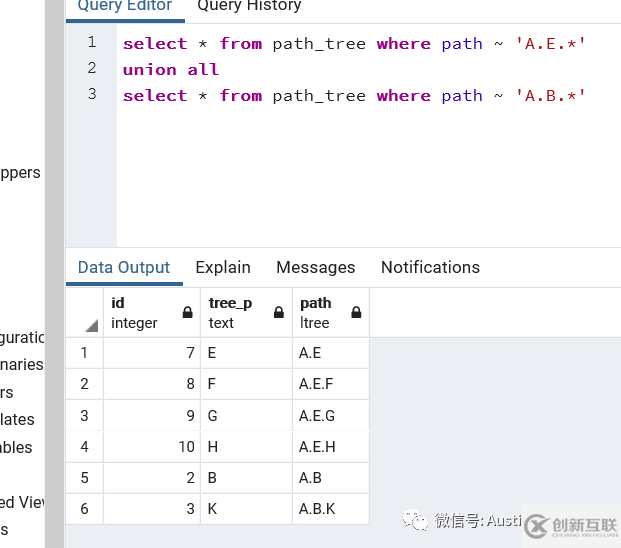Open the Query History tab
This screenshot has width=621, height=548.
tap(249, 6)
